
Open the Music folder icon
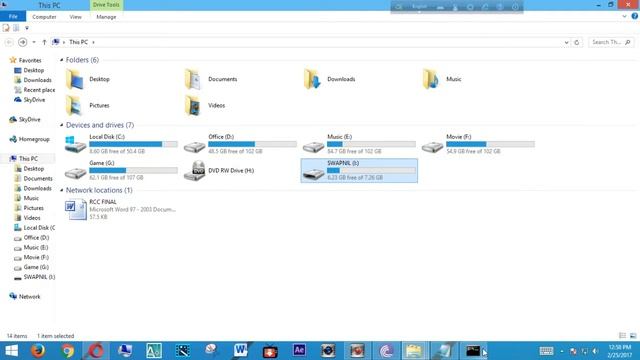(431, 79)
